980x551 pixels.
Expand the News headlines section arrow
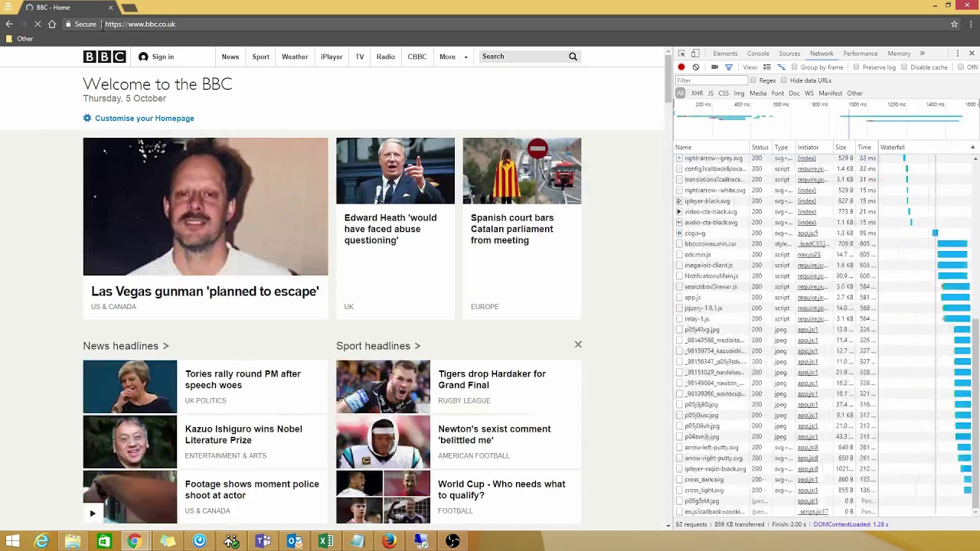tap(165, 346)
